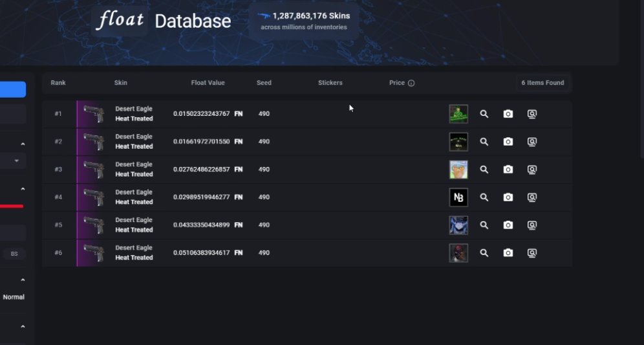Viewport: 644px width, 345px height.
Task: Click camera screenshot icon in rank #3 row
Action: pyautogui.click(x=508, y=170)
